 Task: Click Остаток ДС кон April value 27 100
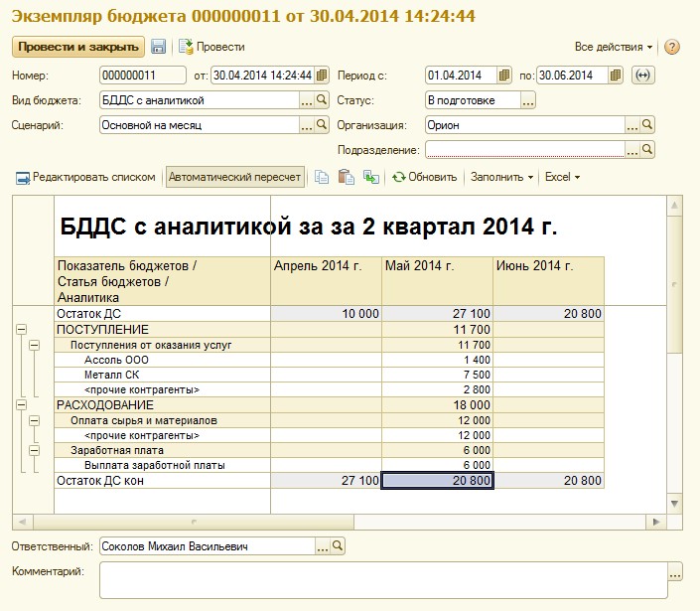point(327,481)
